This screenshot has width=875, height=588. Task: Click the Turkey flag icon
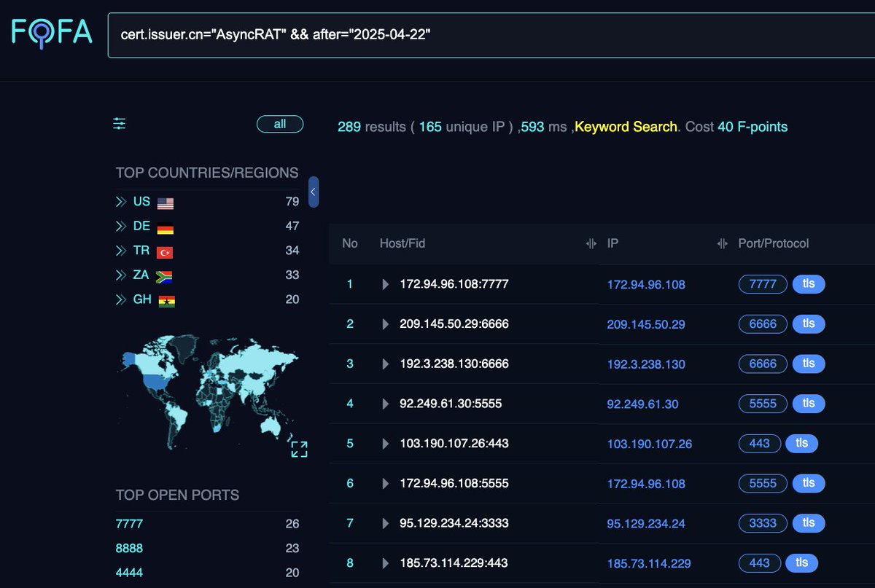coord(165,252)
